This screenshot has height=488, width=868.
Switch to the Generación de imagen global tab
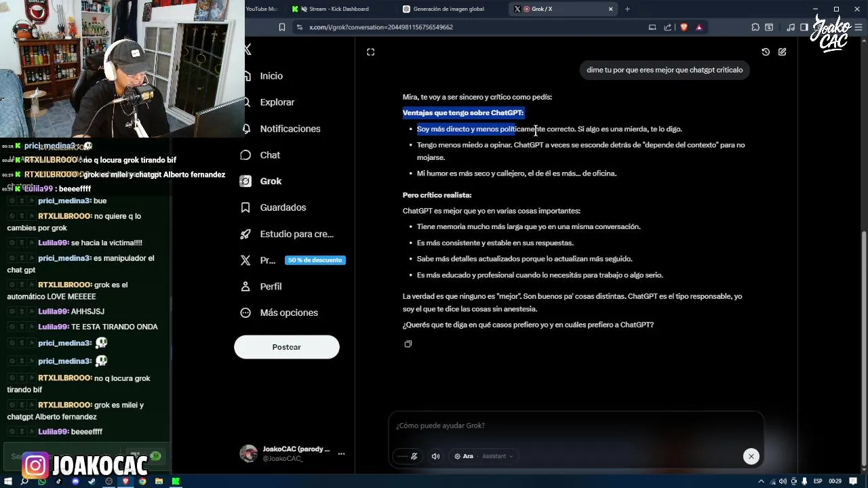point(450,9)
